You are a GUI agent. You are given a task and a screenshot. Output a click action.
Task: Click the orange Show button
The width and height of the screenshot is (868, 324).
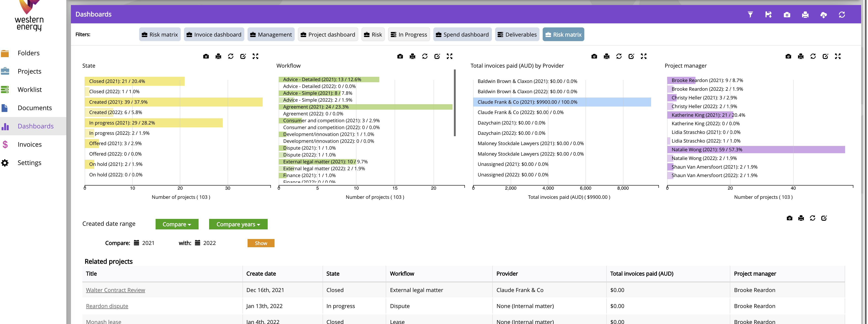261,243
